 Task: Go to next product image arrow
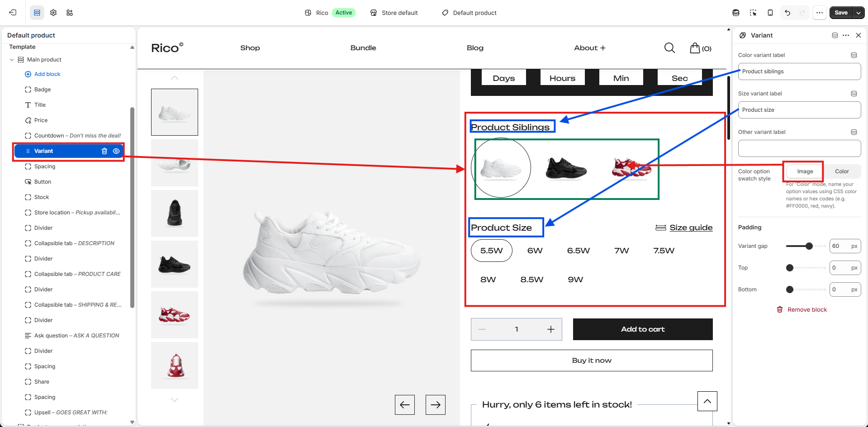point(436,405)
